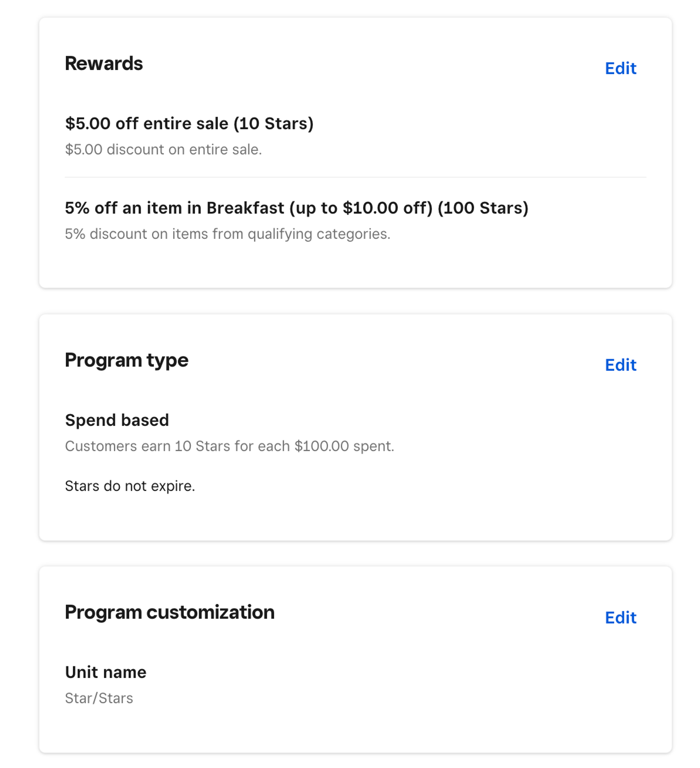Select the 'Unit name' label
This screenshot has width=700, height=768.
point(105,672)
